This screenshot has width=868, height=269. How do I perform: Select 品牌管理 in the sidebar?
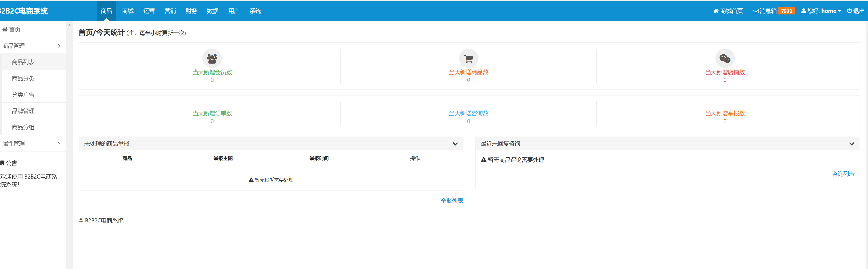point(23,111)
